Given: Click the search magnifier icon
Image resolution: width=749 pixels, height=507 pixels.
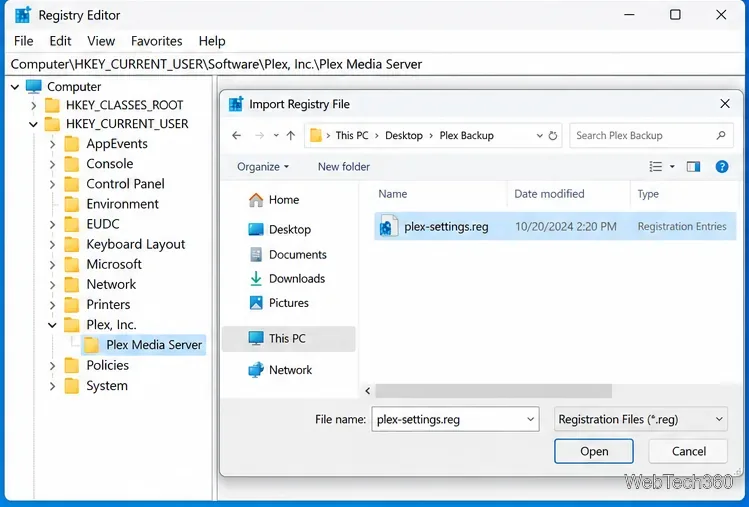Looking at the screenshot, I should pyautogui.click(x=721, y=136).
